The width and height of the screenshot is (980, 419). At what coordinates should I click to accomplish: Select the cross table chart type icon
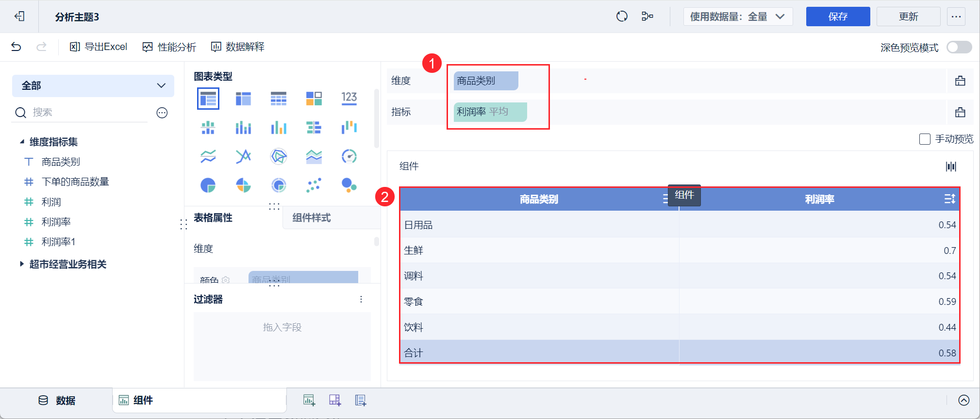tap(243, 99)
